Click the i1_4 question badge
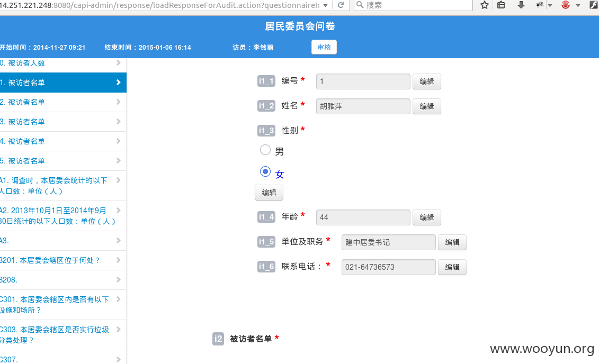 (x=266, y=217)
